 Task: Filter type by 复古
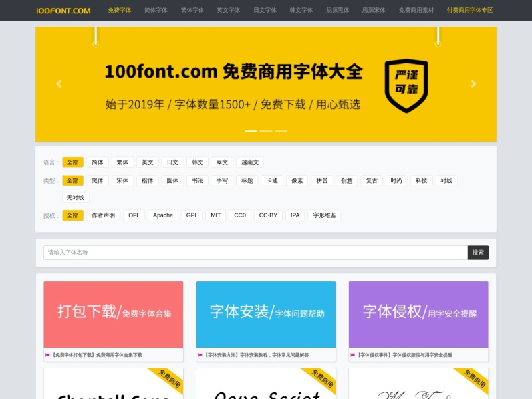(x=372, y=180)
